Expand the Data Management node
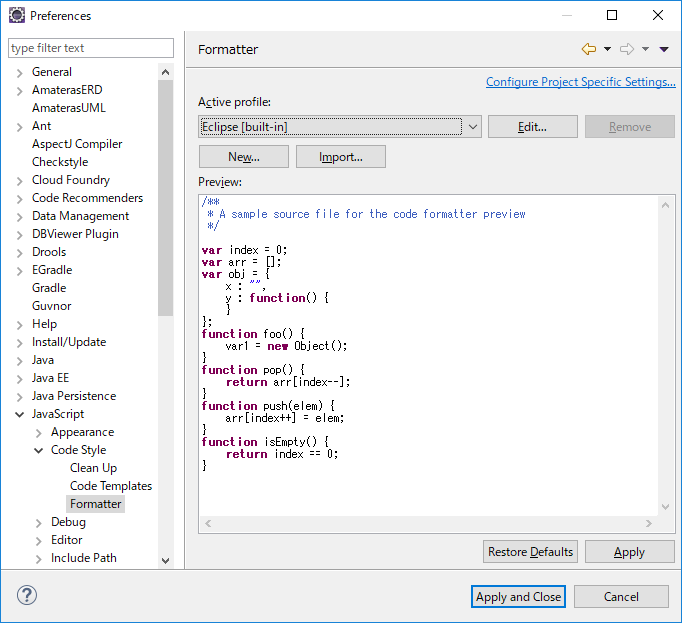This screenshot has height=623, width=682. pyautogui.click(x=19, y=217)
